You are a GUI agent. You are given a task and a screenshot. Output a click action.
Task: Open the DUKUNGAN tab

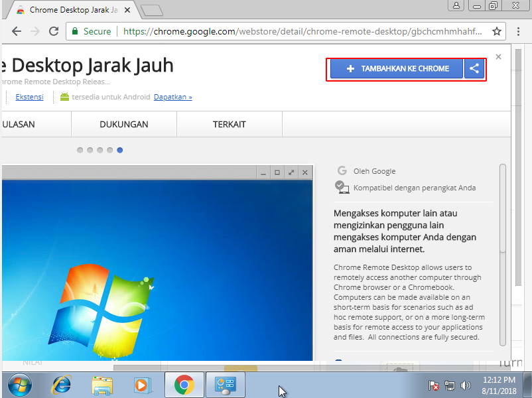point(123,124)
